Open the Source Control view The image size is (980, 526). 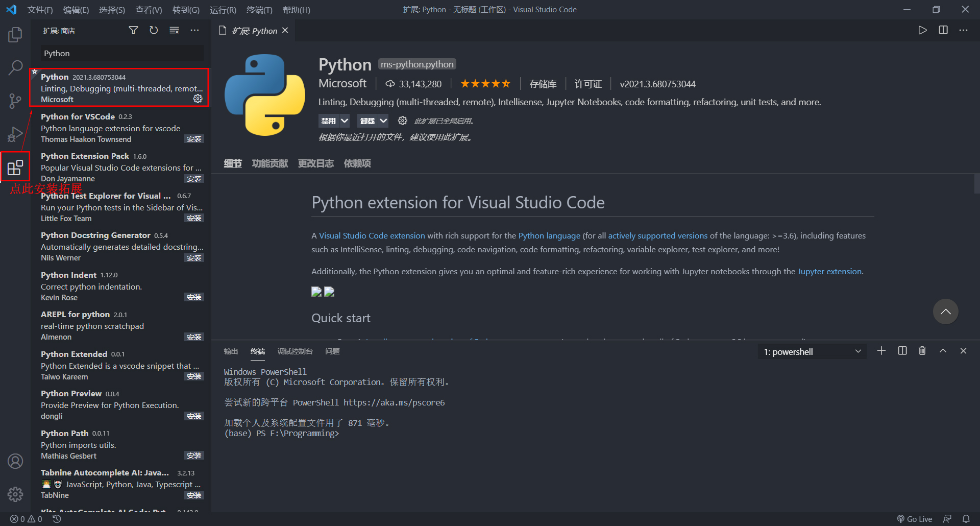pyautogui.click(x=15, y=101)
